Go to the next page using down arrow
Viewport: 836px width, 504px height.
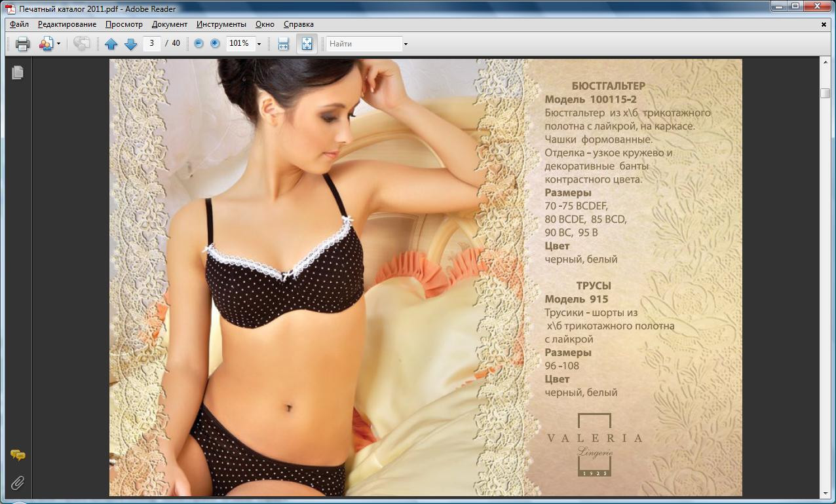coord(130,44)
